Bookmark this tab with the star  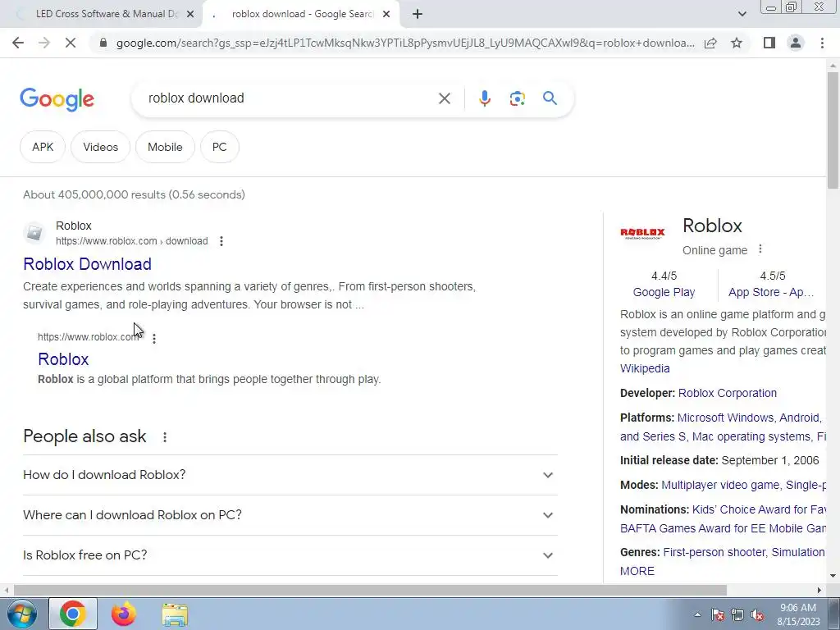(737, 43)
